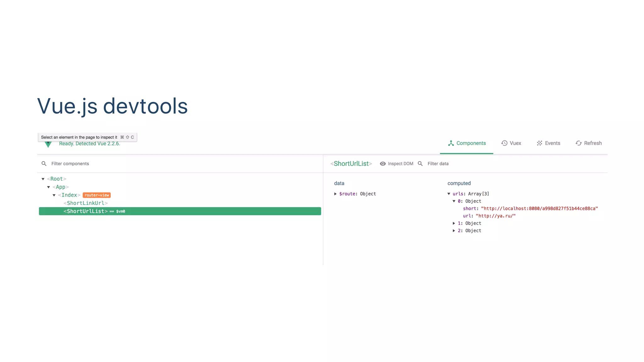Click the router-view badge

click(x=97, y=195)
